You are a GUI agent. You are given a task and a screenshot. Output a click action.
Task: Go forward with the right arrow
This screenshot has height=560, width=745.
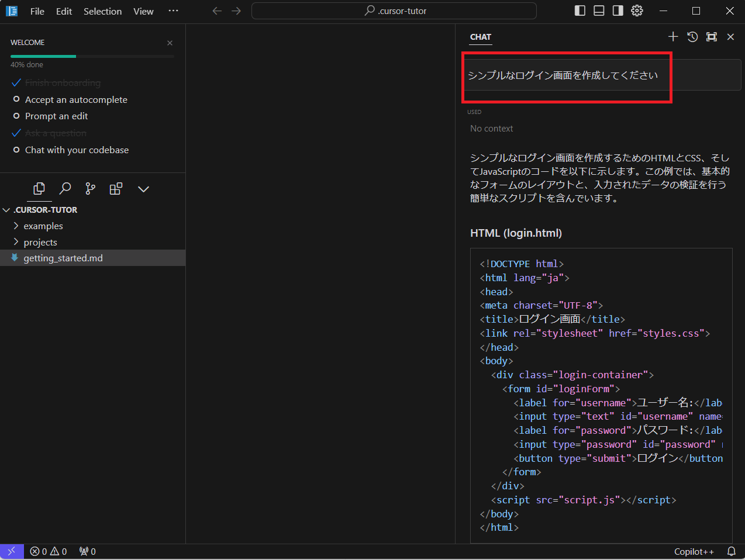[x=236, y=11]
